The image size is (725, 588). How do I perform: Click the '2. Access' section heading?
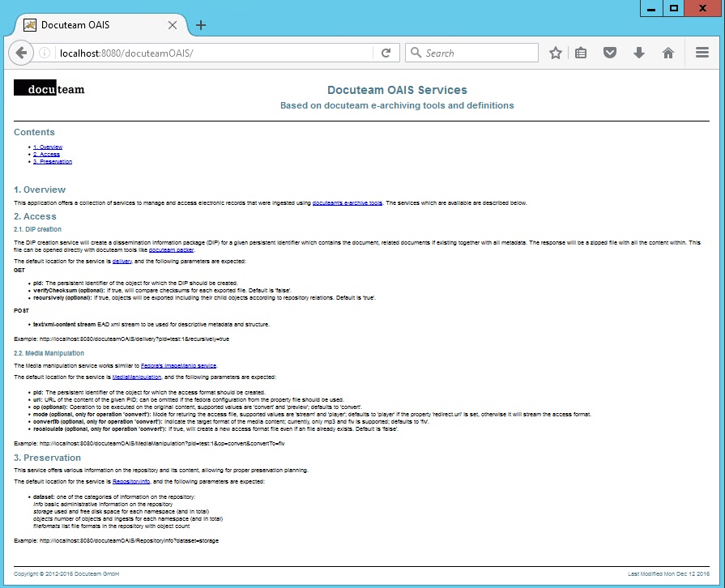pos(35,216)
